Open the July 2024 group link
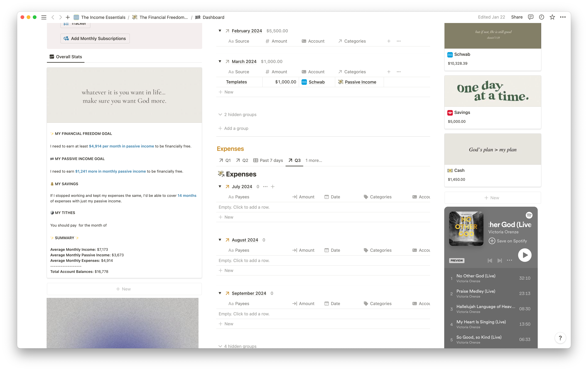 click(x=242, y=187)
